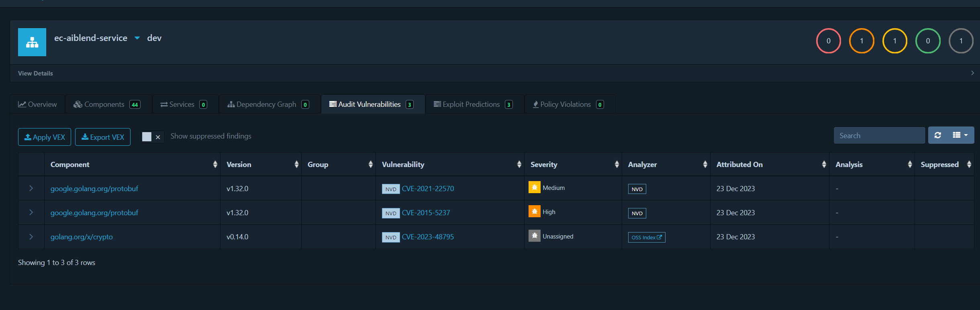The width and height of the screenshot is (980, 310).
Task: Click the NVD analyzer badge for CVE-2021-22570
Action: tap(637, 189)
